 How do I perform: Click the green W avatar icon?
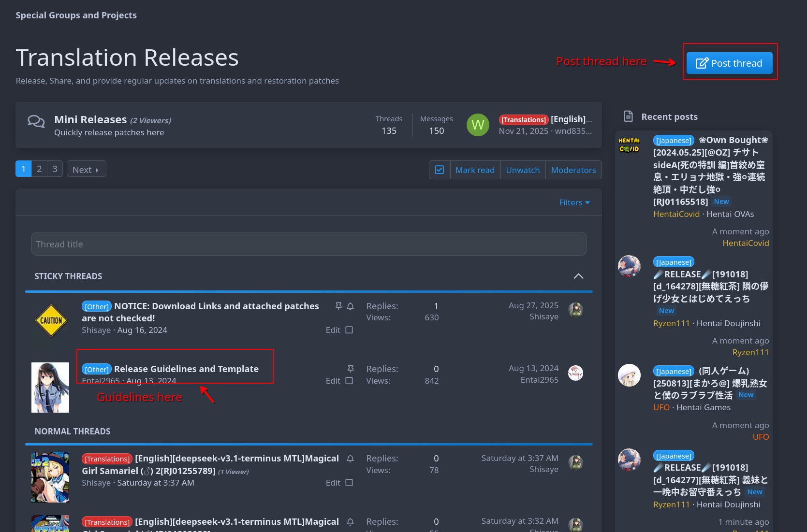[477, 125]
